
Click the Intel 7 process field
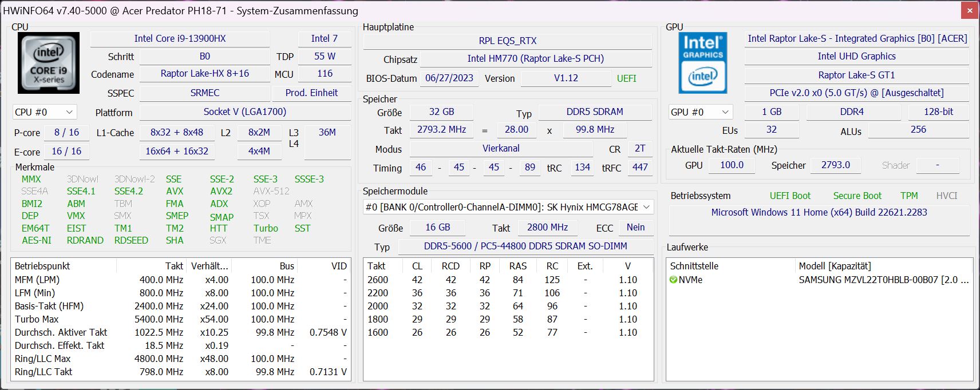(325, 39)
